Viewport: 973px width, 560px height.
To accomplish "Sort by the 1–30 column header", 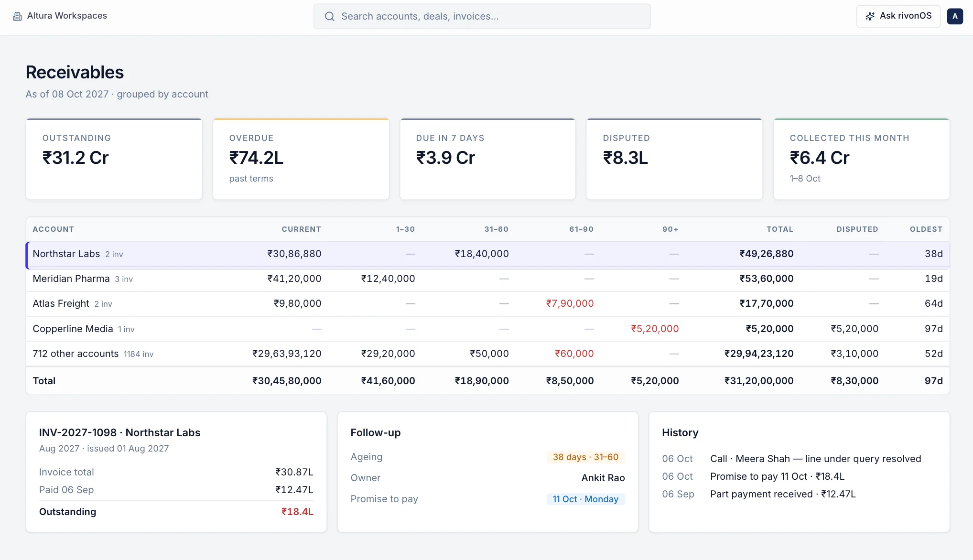I will (405, 229).
